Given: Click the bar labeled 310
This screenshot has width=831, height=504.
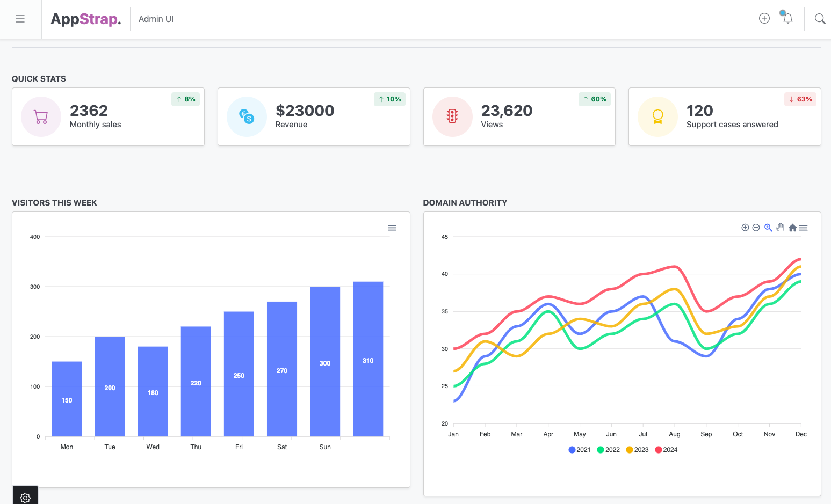Looking at the screenshot, I should [x=368, y=359].
